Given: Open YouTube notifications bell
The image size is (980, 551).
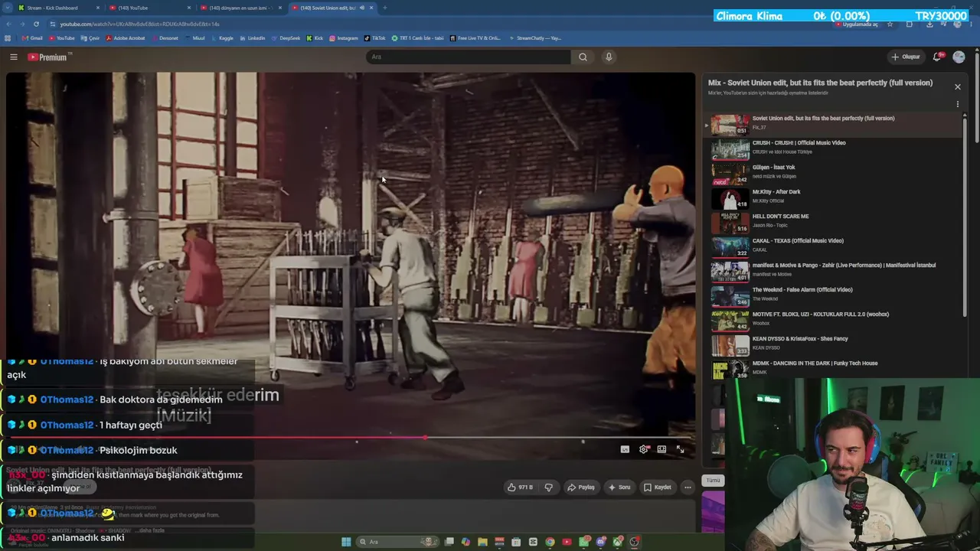Looking at the screenshot, I should click(937, 57).
